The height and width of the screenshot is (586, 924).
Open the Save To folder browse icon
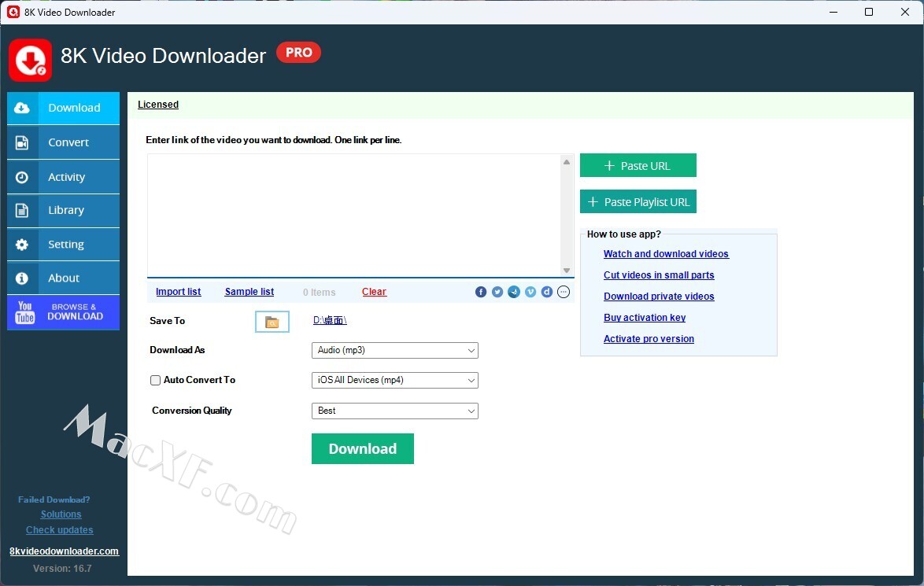point(272,322)
